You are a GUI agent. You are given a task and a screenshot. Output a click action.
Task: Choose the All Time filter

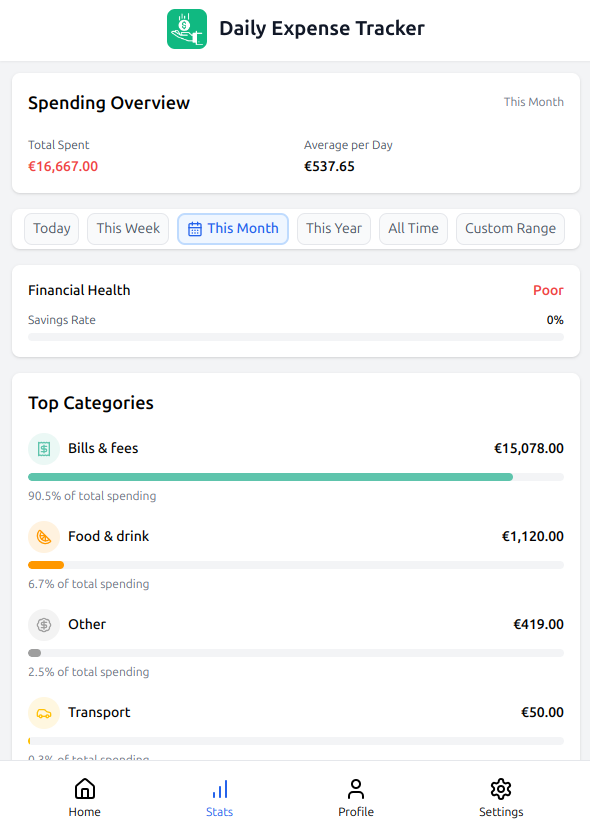414,229
